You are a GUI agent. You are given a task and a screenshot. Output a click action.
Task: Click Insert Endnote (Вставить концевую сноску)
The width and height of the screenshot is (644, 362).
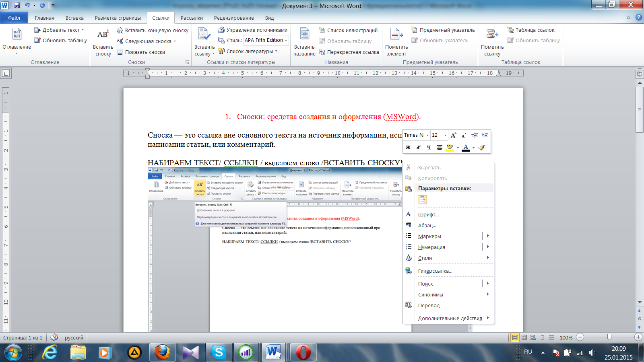pos(153,30)
